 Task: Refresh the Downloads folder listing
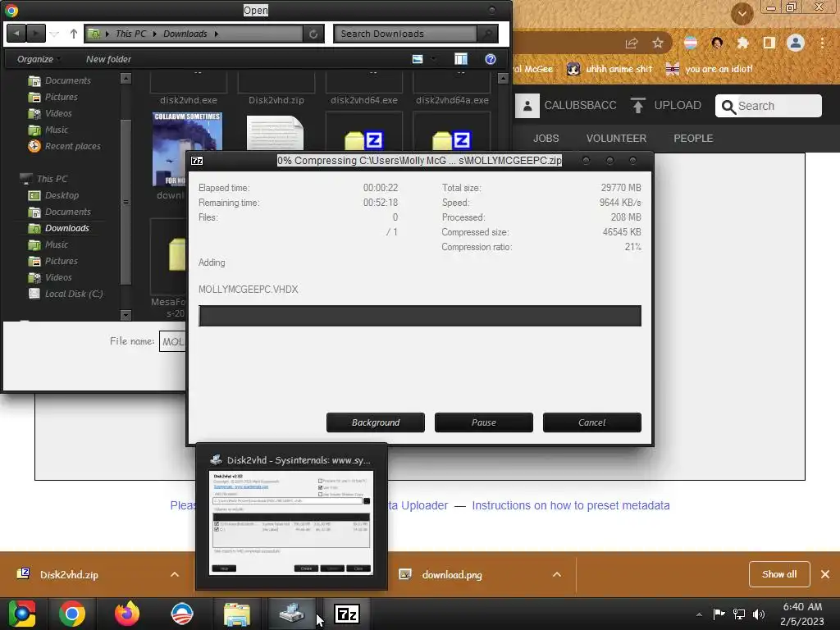[x=313, y=34]
